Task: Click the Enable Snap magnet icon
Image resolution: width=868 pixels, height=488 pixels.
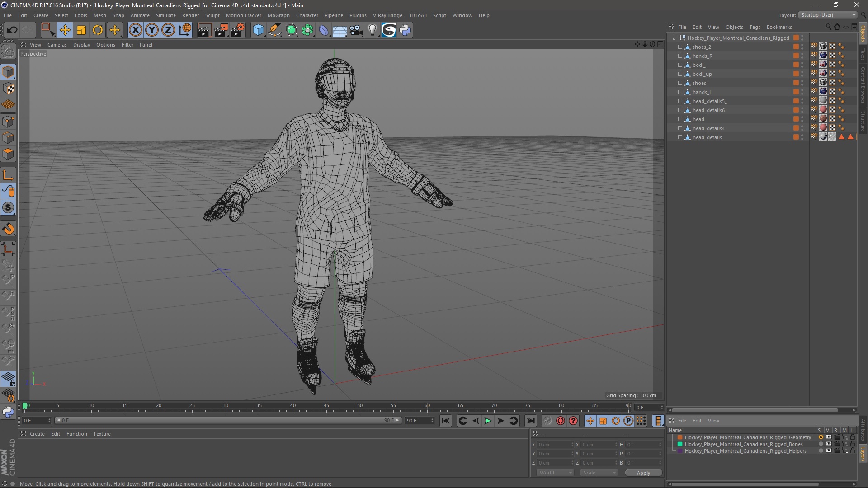Action: (x=8, y=229)
